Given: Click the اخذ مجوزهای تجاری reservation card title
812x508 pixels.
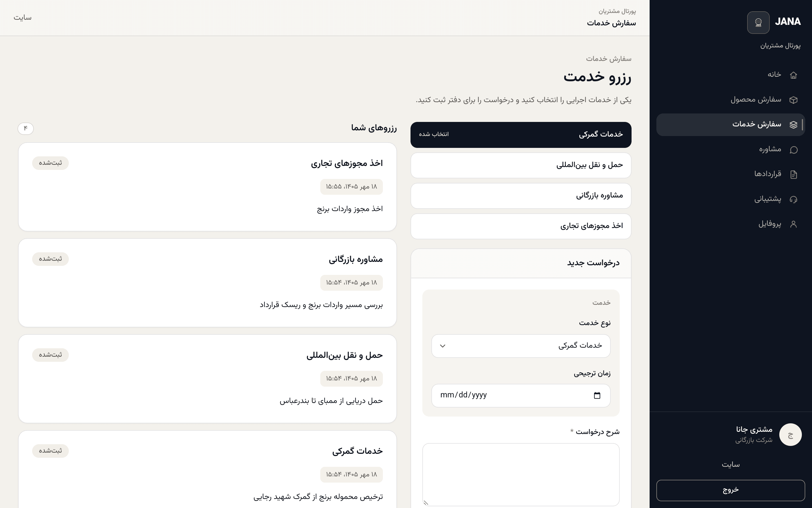Looking at the screenshot, I should 347,163.
